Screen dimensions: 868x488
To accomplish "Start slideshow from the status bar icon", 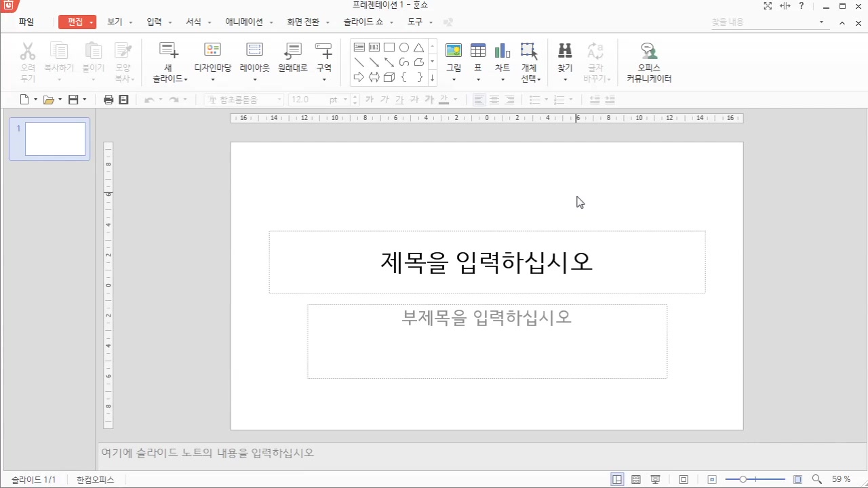I will [655, 479].
